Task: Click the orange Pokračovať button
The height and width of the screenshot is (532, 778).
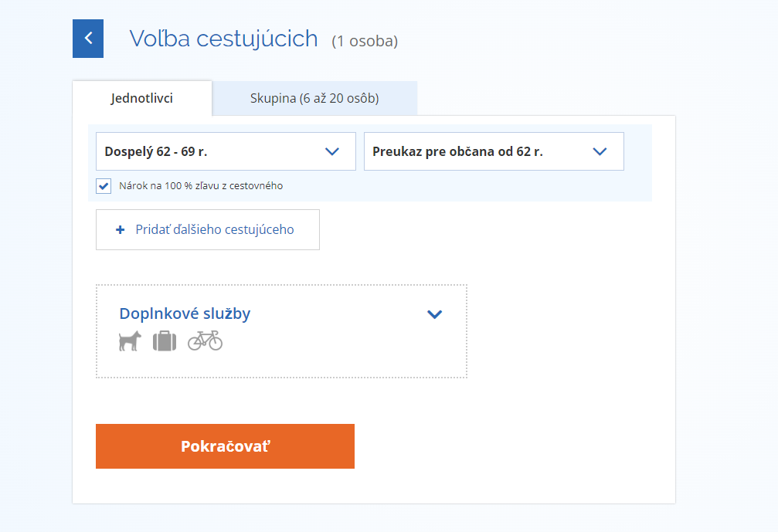Action: [x=225, y=446]
